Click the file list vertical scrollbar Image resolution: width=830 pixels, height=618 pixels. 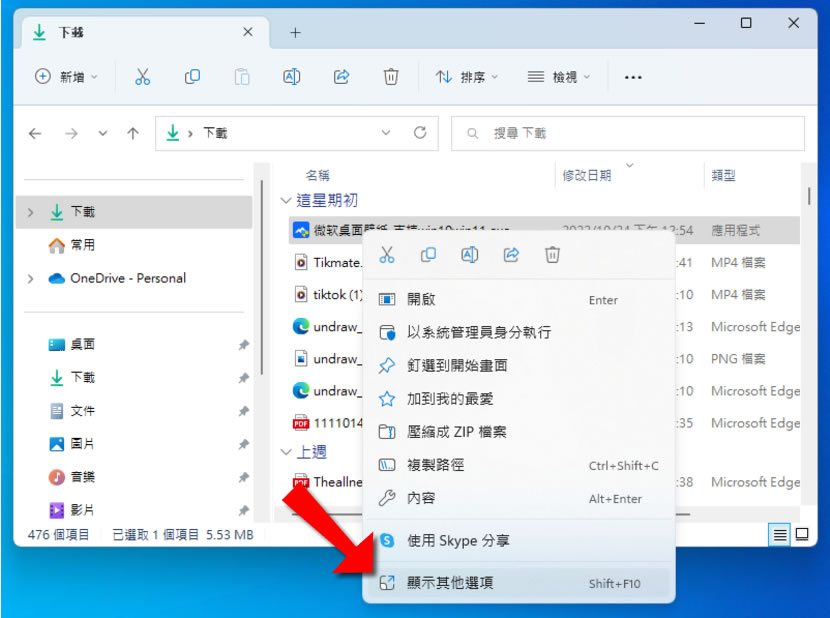[809, 196]
